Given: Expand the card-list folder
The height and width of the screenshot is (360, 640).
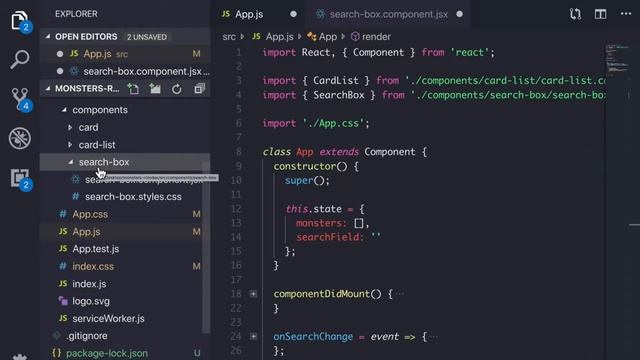Looking at the screenshot, I should click(x=70, y=145).
